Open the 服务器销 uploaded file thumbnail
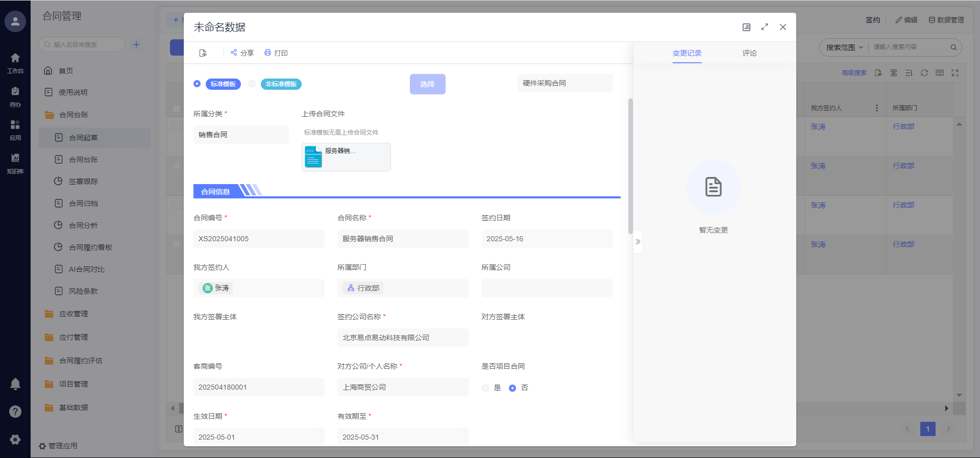 tap(346, 157)
